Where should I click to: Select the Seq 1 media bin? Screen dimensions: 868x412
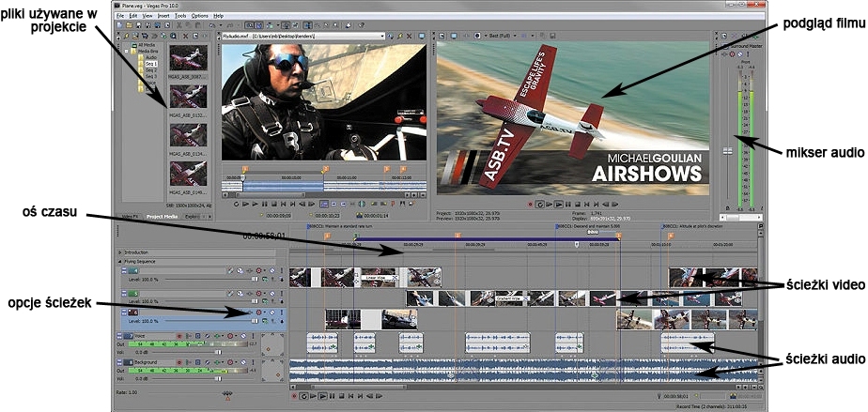click(151, 64)
